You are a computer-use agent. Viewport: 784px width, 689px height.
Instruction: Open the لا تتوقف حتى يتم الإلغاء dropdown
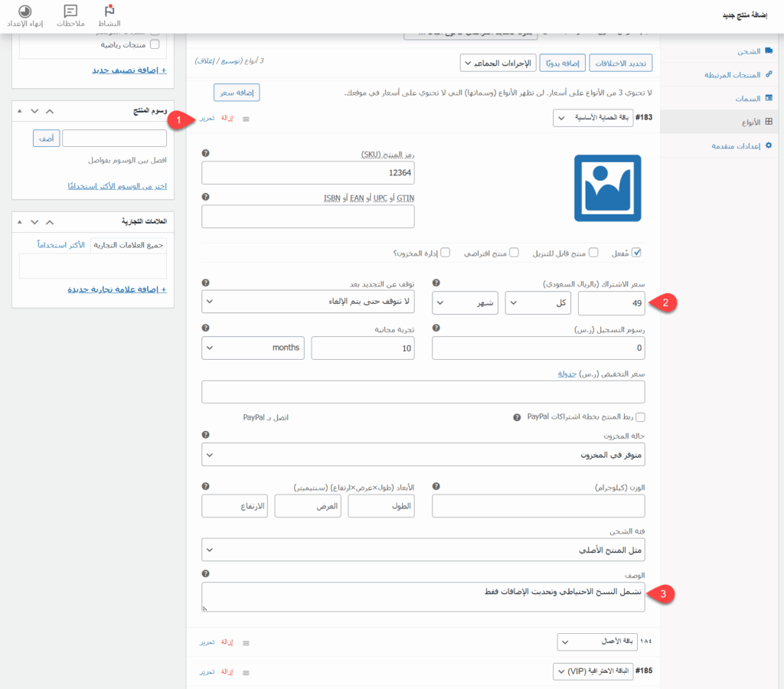[308, 302]
